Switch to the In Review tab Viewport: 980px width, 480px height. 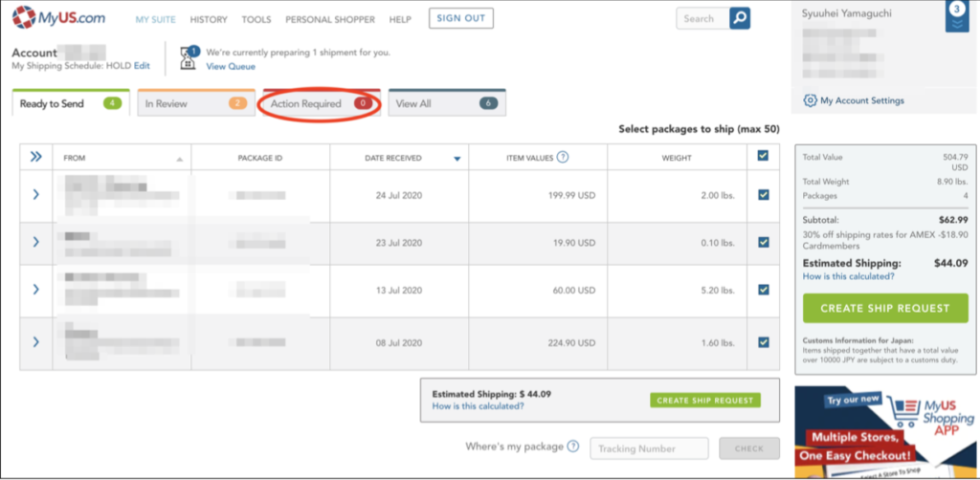pos(196,103)
